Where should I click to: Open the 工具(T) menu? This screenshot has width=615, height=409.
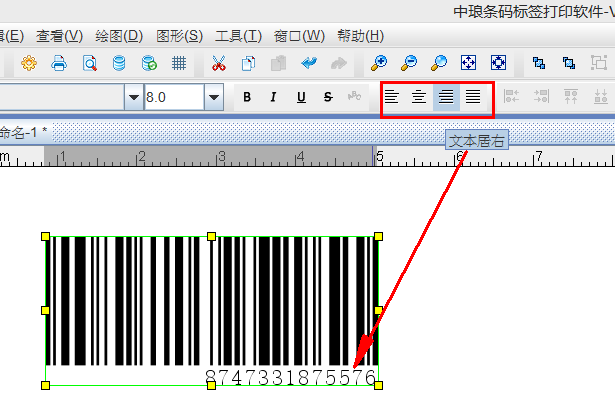(238, 36)
